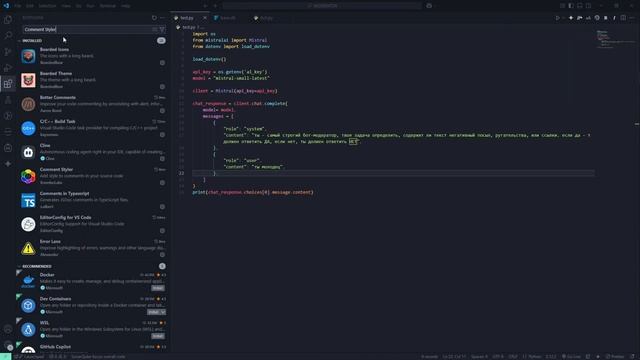The height and width of the screenshot is (360, 640).
Task: Open the Explorer view in the activity bar
Action: click(x=8, y=20)
